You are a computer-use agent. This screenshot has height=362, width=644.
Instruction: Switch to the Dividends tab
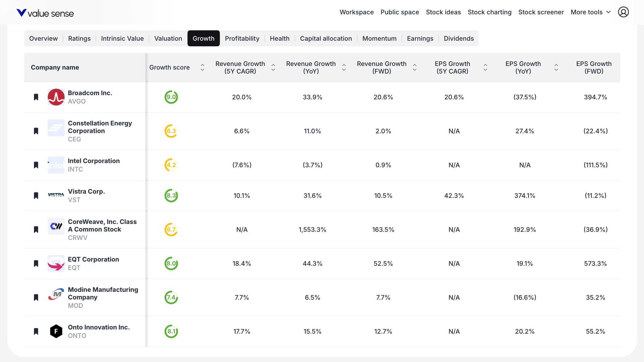tap(458, 38)
